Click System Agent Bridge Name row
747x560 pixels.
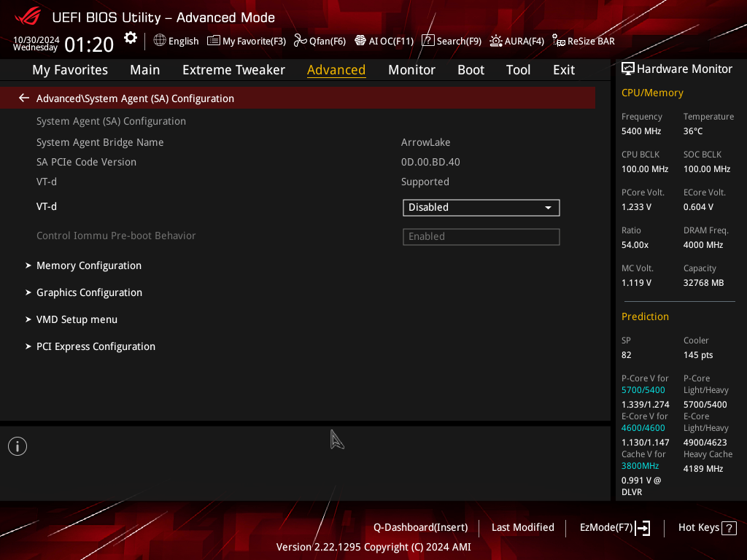coord(100,142)
